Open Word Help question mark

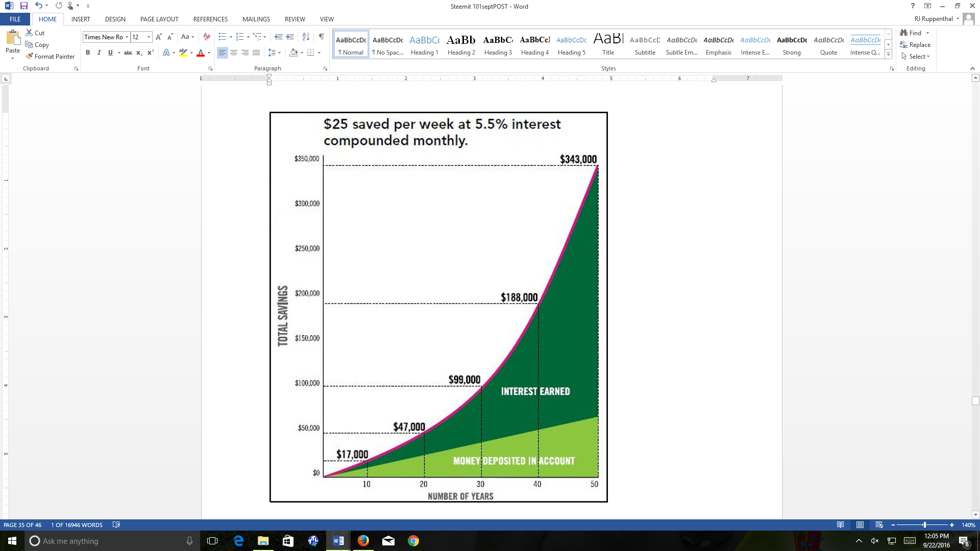pyautogui.click(x=913, y=6)
